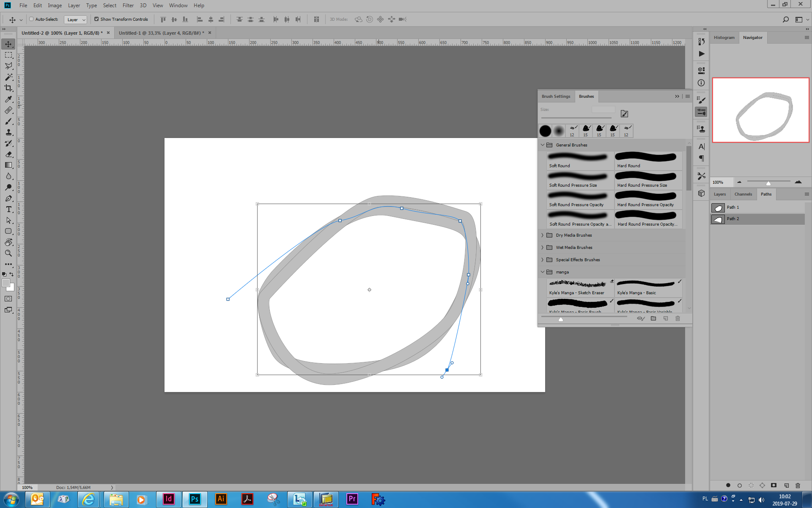Select the Eyedropper tool
This screenshot has width=812, height=508.
8,99
